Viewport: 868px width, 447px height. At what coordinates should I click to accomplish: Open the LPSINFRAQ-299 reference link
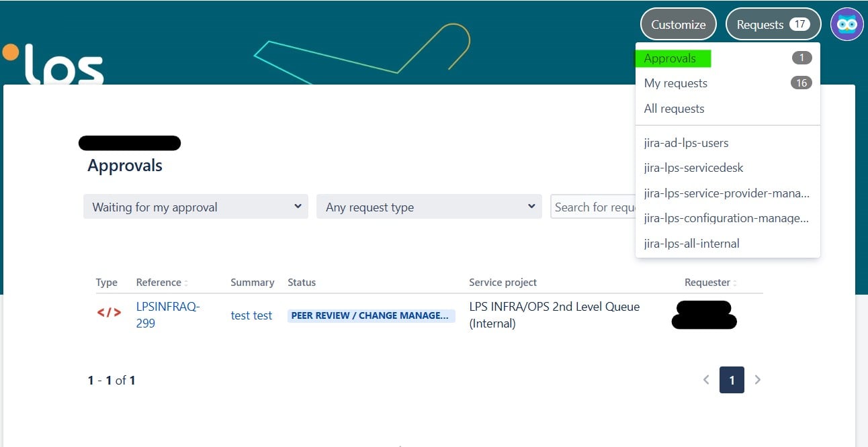point(168,315)
